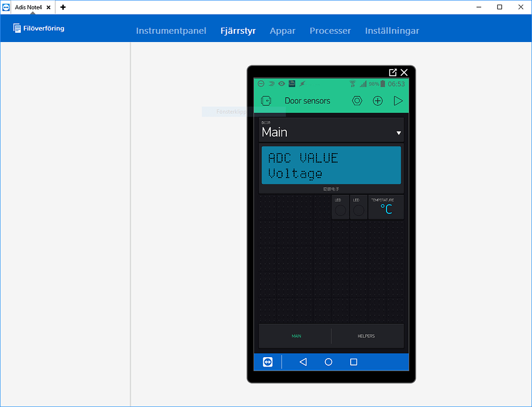532x407 pixels.
Task: Select the Temperature °C widget
Action: [x=385, y=207]
